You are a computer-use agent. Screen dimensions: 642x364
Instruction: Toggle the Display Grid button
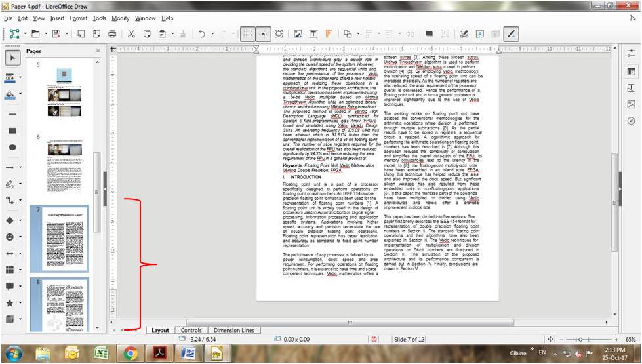248,34
